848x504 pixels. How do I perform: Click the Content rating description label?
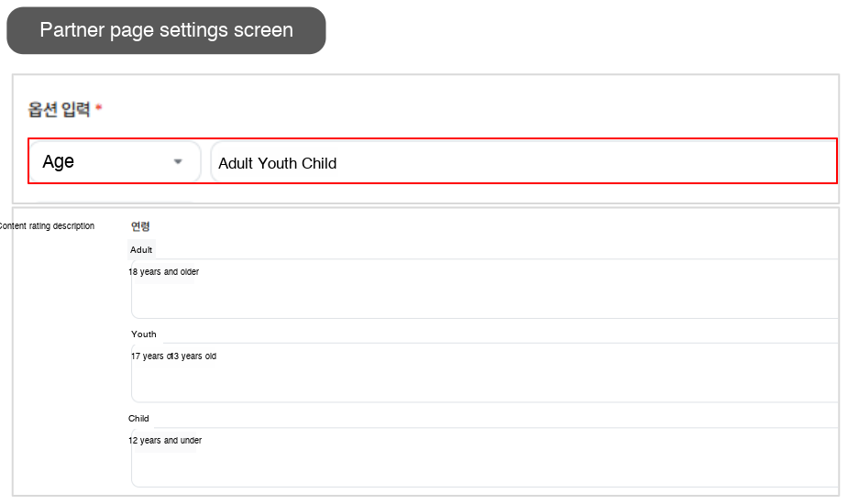(x=47, y=226)
